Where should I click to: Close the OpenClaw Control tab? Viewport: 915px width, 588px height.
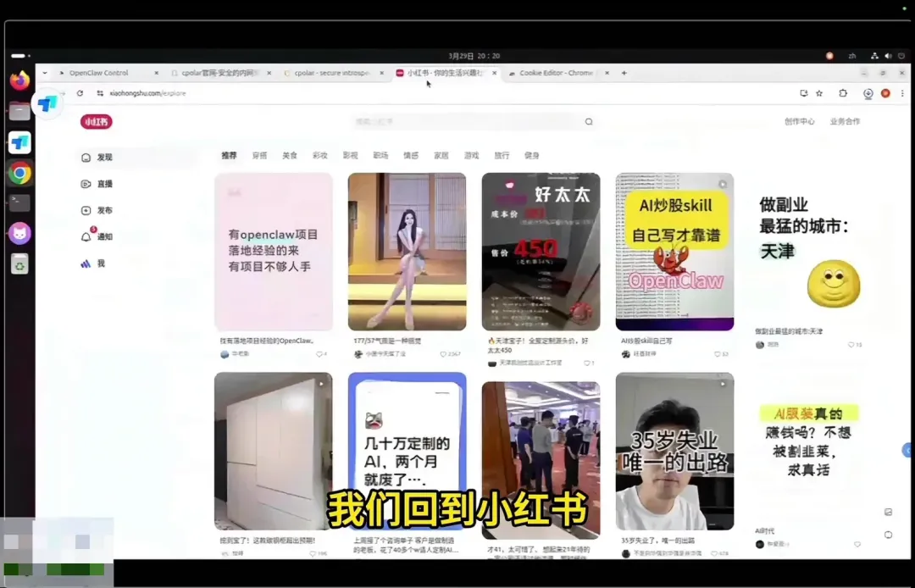click(x=157, y=73)
